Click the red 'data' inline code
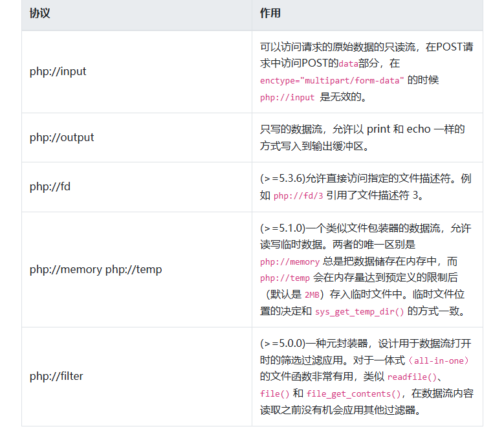 coord(348,64)
